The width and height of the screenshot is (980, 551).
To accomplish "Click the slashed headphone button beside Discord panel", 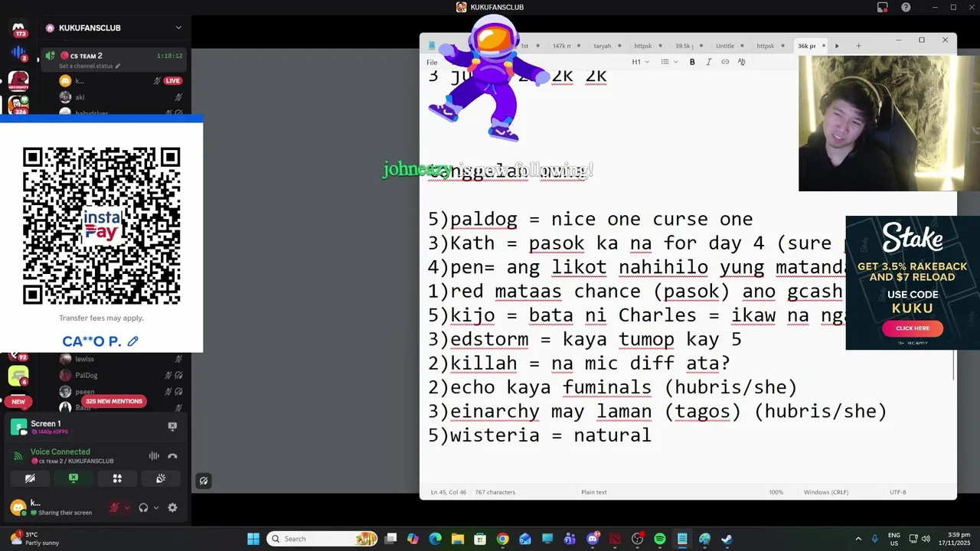I will 203,481.
